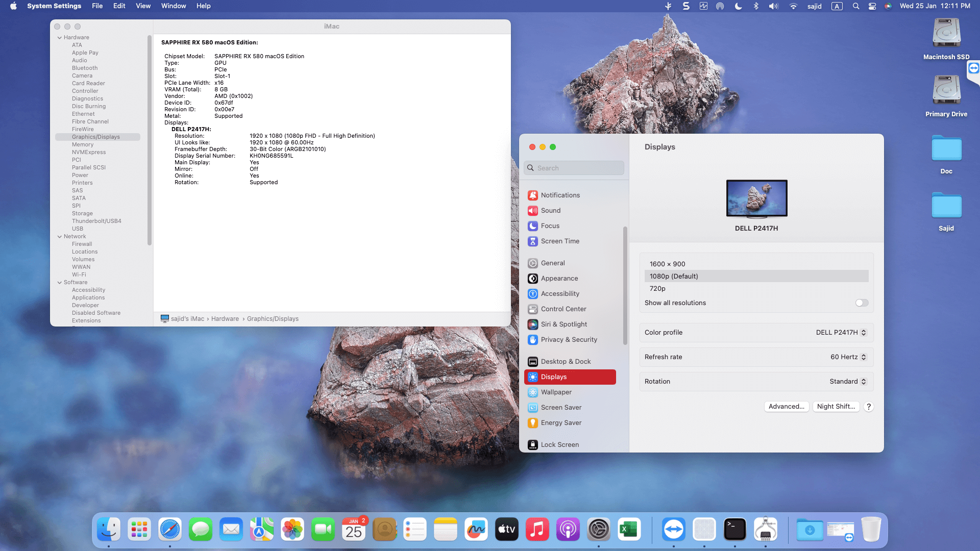
Task: Open the File menu
Action: 97,6
